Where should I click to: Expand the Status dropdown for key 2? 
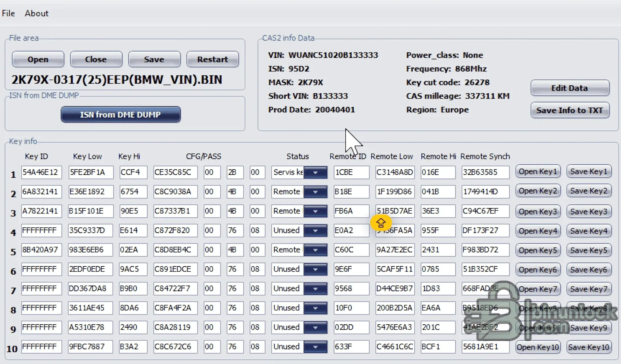point(315,192)
